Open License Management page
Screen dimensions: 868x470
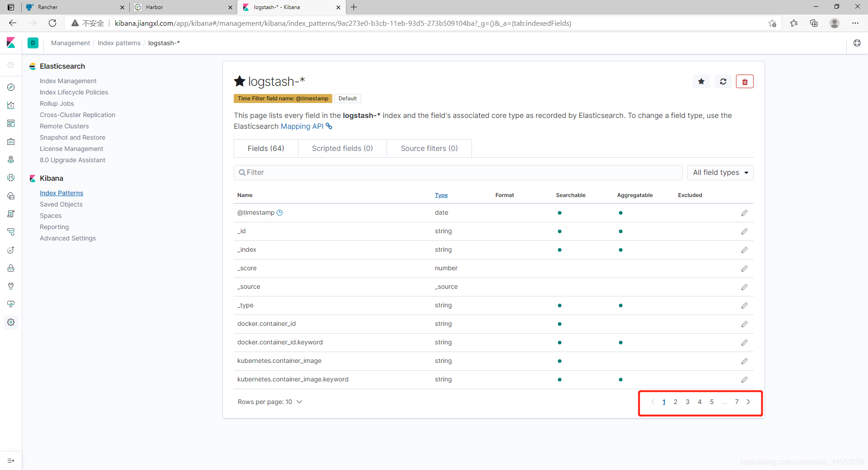pyautogui.click(x=71, y=149)
